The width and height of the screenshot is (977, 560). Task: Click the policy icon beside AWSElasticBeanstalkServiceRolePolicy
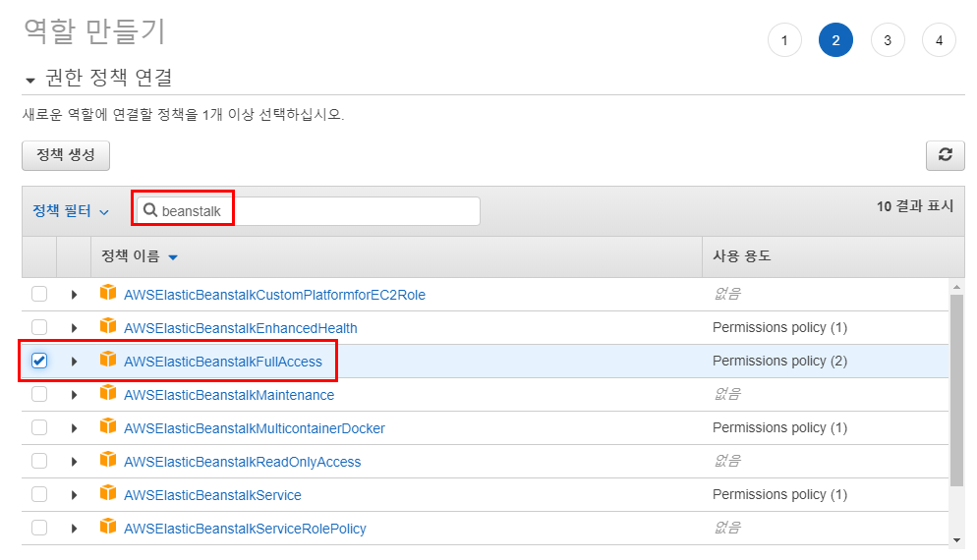coord(108,526)
